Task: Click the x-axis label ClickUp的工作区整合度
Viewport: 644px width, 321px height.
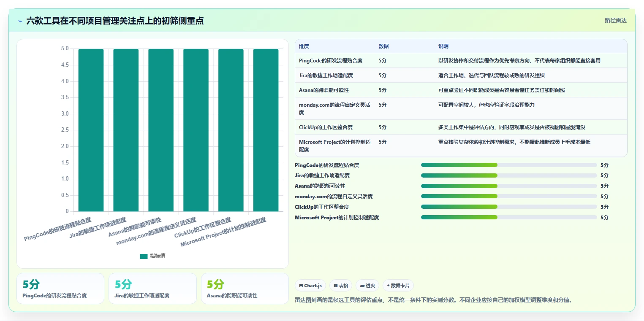Action: click(x=203, y=228)
